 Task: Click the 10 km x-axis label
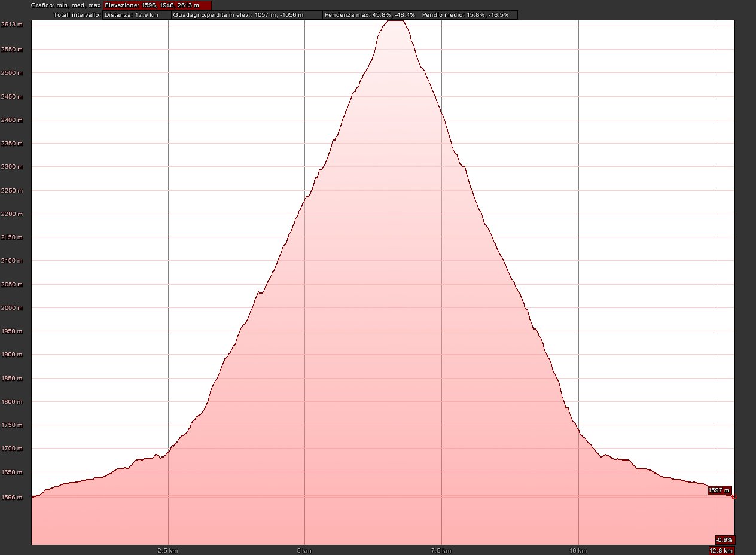pyautogui.click(x=578, y=550)
